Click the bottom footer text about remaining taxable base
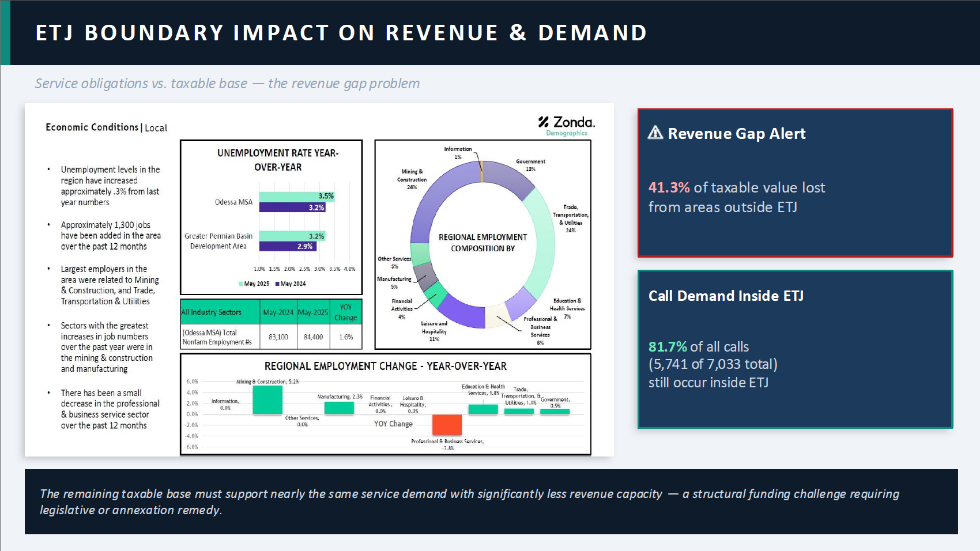The image size is (980, 551). 469,501
